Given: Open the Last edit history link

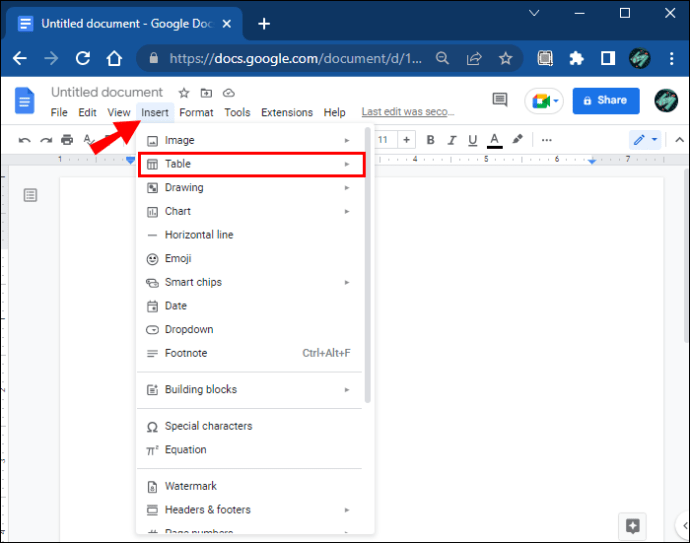Looking at the screenshot, I should pyautogui.click(x=407, y=113).
